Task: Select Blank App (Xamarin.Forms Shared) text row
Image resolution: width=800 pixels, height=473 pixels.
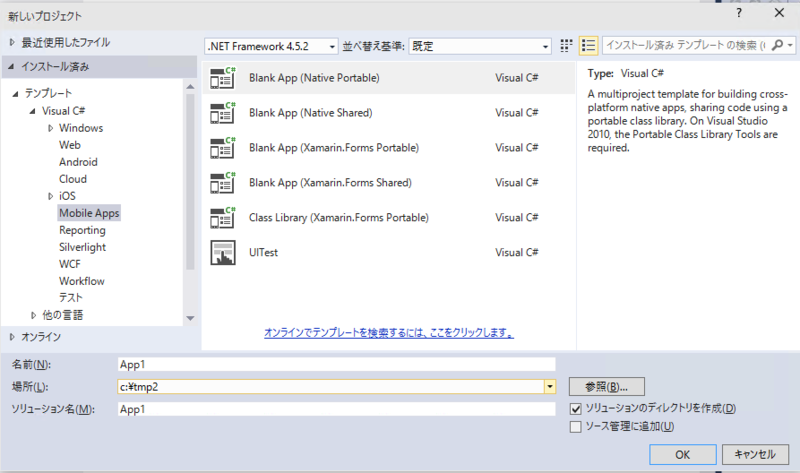Action: 330,183
